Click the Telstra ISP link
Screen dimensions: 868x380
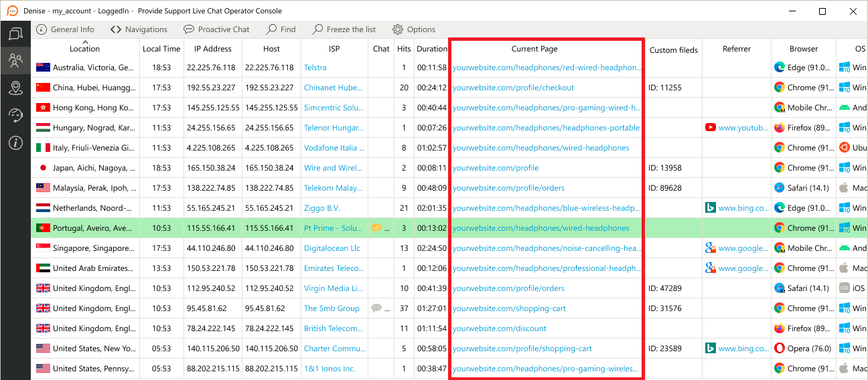click(315, 68)
